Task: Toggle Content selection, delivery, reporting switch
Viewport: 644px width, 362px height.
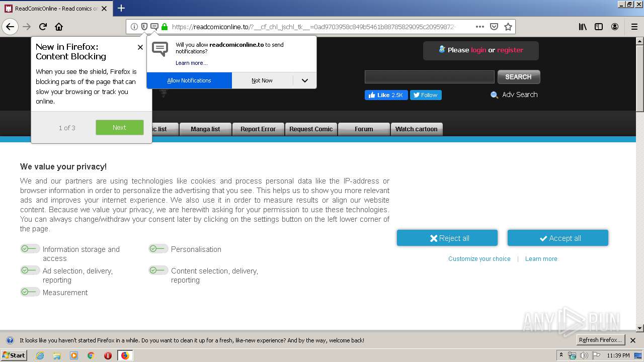Action: point(158,270)
